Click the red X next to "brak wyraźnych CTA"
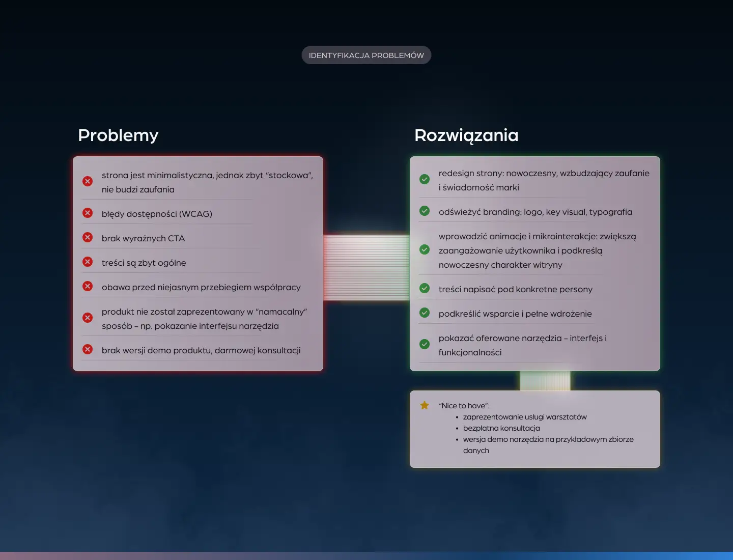 (x=88, y=237)
